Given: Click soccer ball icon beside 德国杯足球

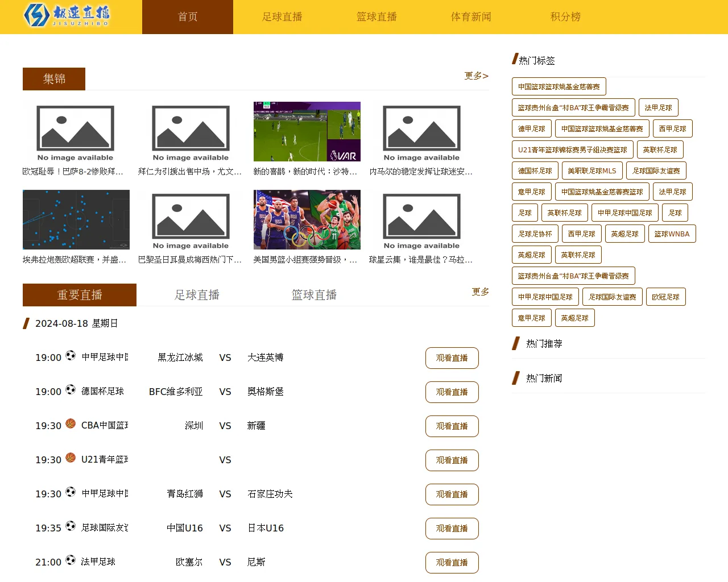Looking at the screenshot, I should coord(71,389).
